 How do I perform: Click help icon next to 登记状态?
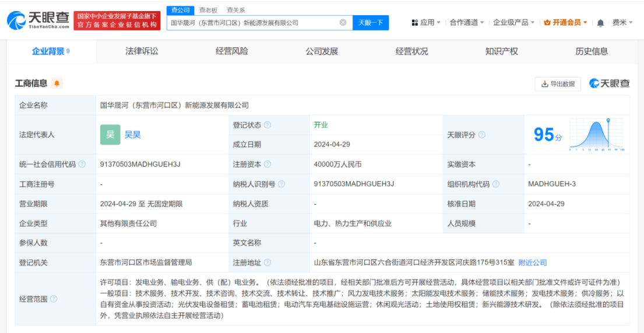pos(268,125)
